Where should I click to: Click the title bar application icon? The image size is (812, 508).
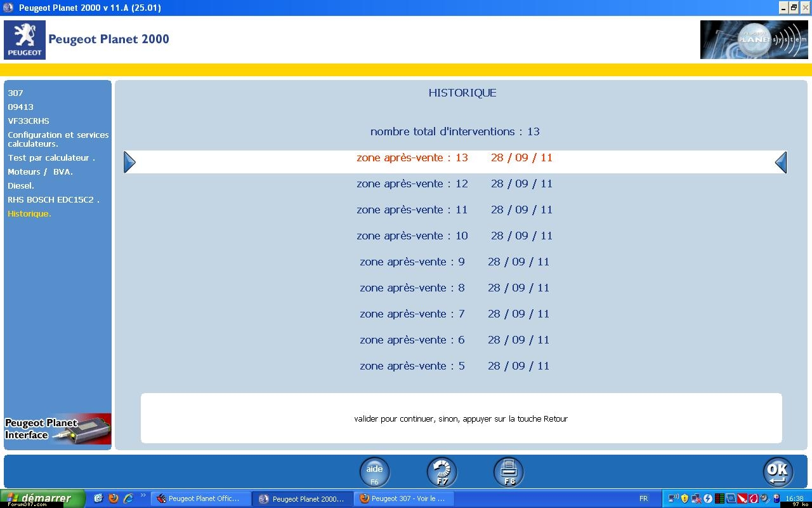pos(8,8)
